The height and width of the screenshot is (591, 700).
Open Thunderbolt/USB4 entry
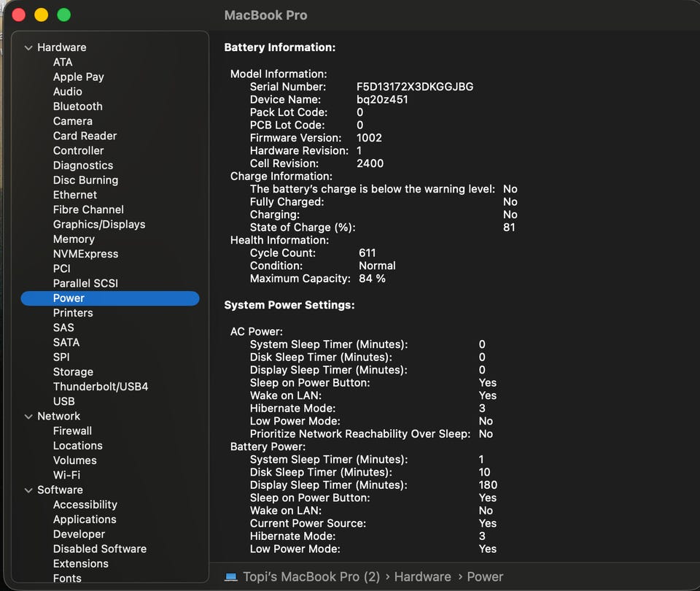[x=101, y=387]
